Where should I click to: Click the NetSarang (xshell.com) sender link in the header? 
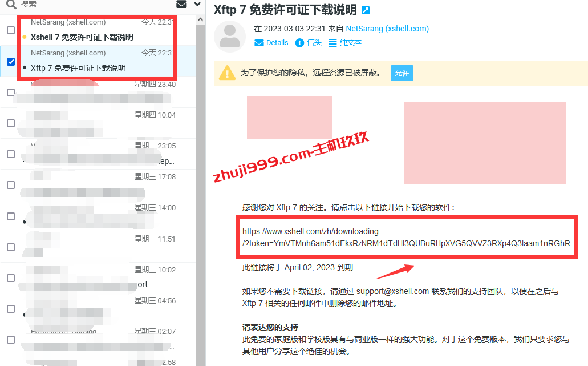coord(387,29)
